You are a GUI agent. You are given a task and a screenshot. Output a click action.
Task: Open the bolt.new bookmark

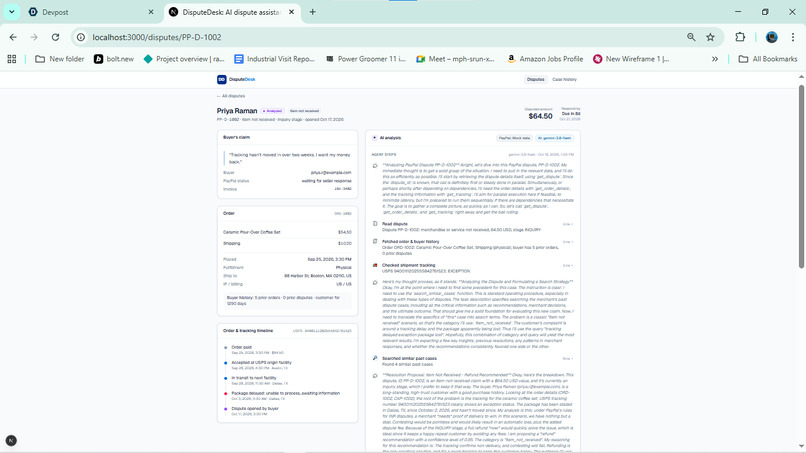point(114,59)
